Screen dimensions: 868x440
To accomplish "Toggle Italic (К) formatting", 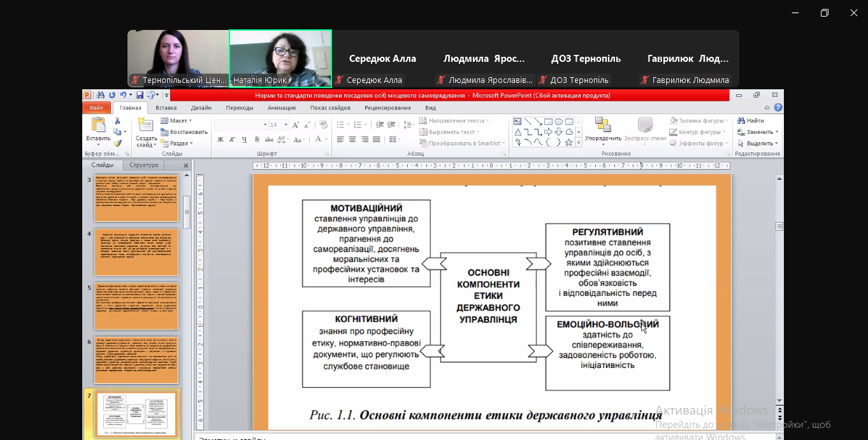I will 233,139.
